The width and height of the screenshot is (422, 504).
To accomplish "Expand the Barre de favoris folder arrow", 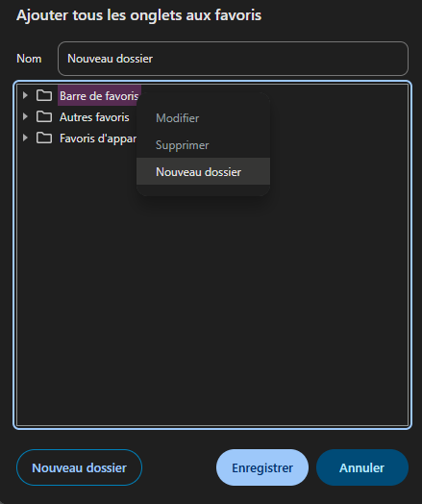I will pos(25,95).
